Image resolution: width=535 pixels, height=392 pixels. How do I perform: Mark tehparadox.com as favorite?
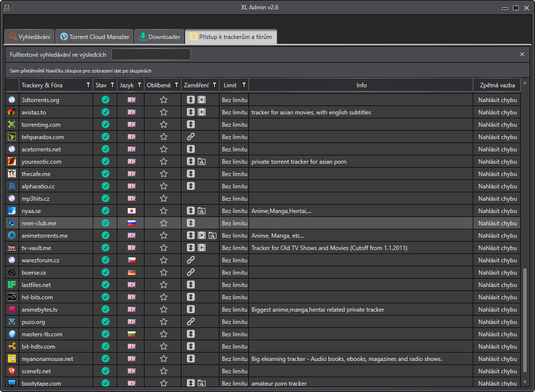164,137
